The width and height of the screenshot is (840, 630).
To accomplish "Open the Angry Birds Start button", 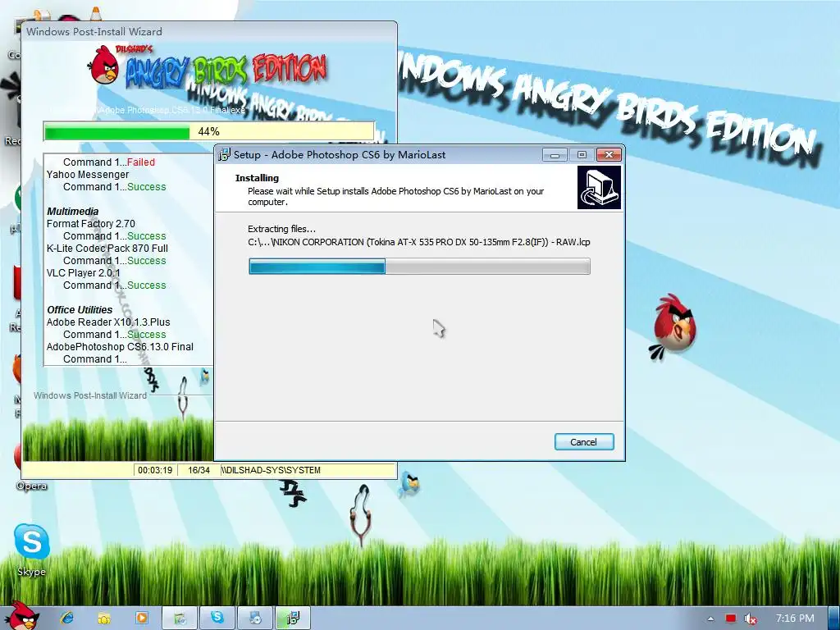I will (x=22, y=616).
